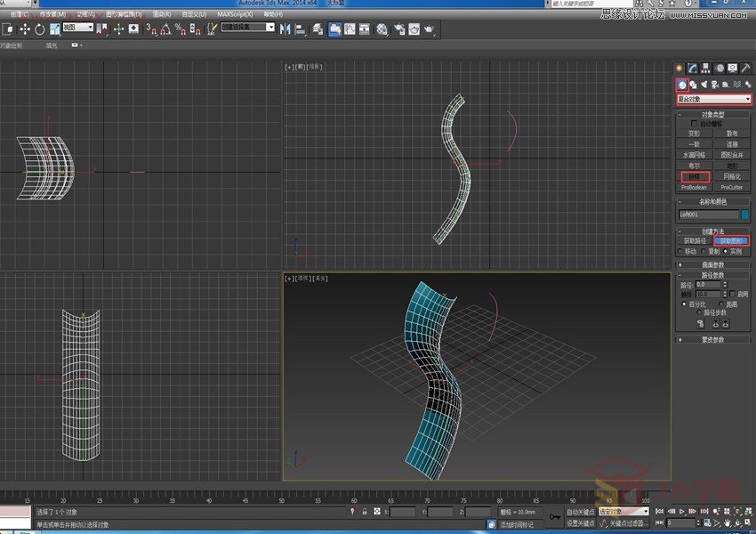Image resolution: width=756 pixels, height=534 pixels.
Task: Expand the 蒙皮参数 rollout
Action: [x=712, y=338]
